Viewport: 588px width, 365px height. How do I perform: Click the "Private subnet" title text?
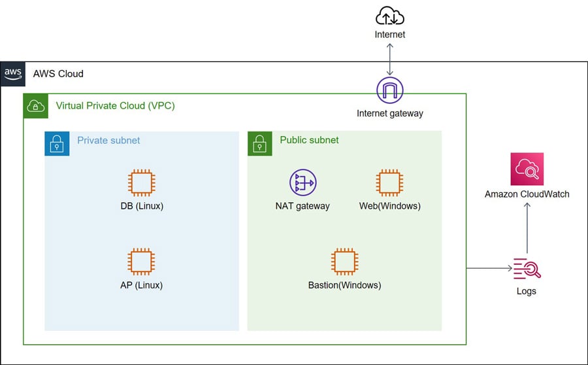coord(108,140)
